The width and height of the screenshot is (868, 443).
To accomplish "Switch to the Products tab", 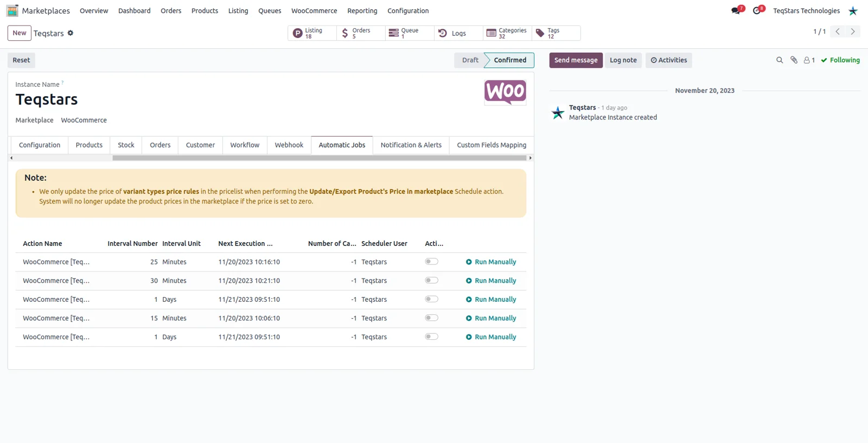I will coord(89,145).
